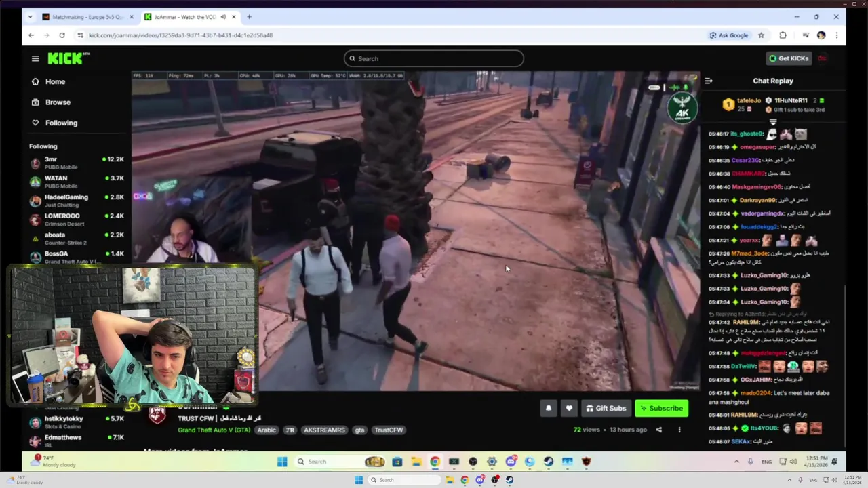Viewport: 868px width, 488px height.
Task: Open the Windows Start menu in video
Action: pos(282,462)
